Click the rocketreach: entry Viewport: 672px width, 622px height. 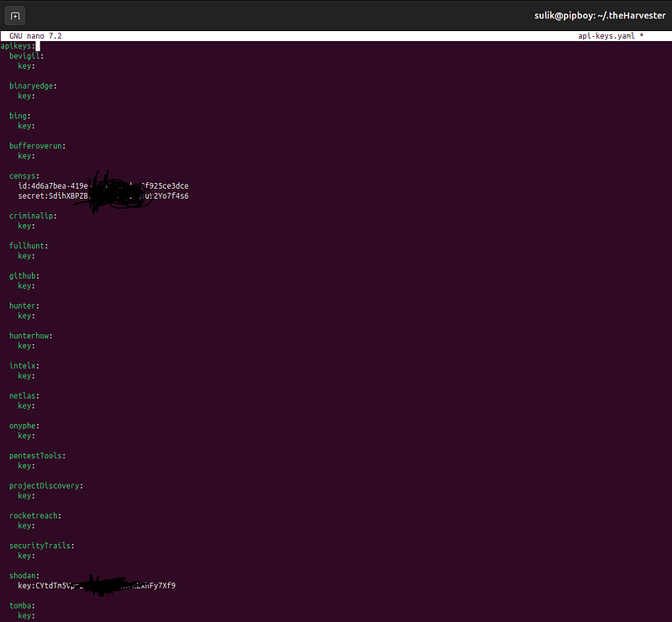[35, 515]
